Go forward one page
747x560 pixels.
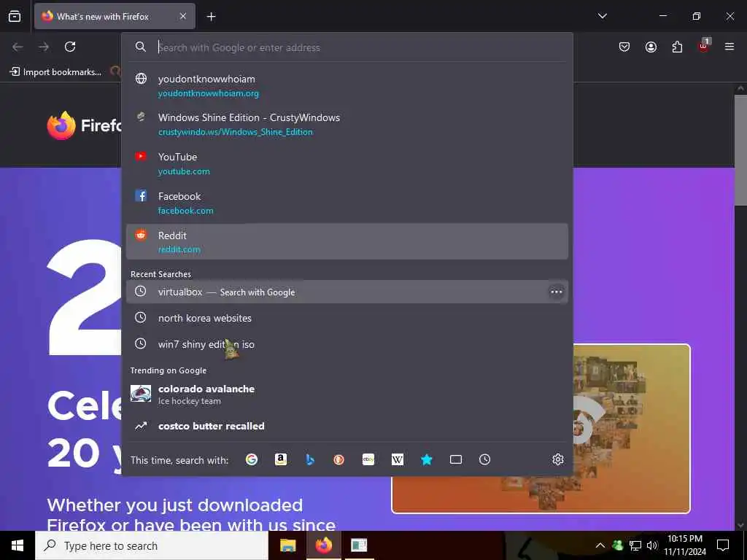point(44,47)
